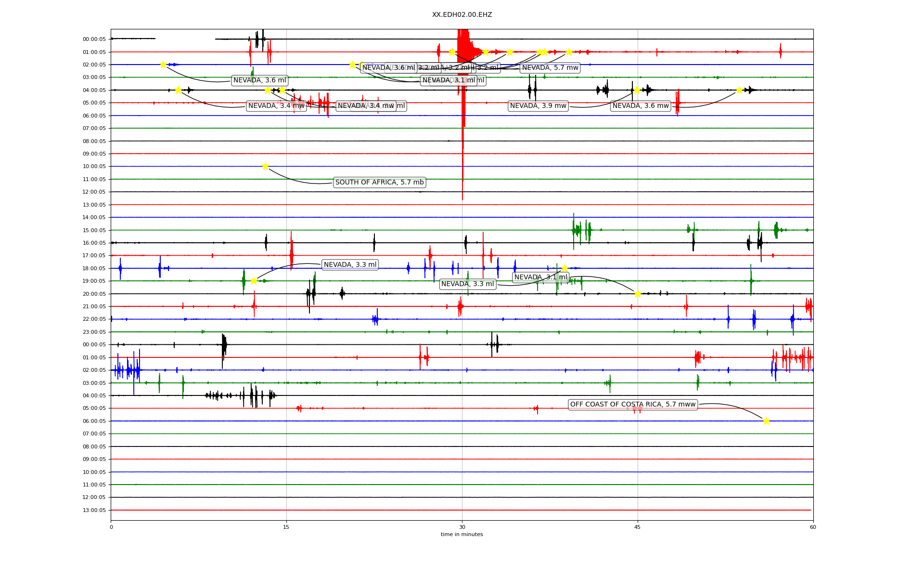
Task: Select the SOUTH OF AFRICA, 5.7 mb label
Action: click(x=379, y=183)
